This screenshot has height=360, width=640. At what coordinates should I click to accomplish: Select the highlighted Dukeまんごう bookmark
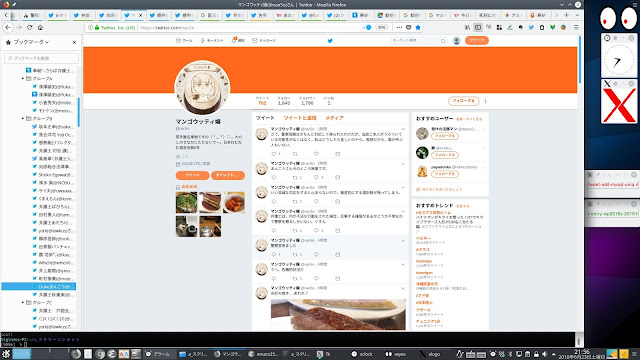pyautogui.click(x=39, y=287)
